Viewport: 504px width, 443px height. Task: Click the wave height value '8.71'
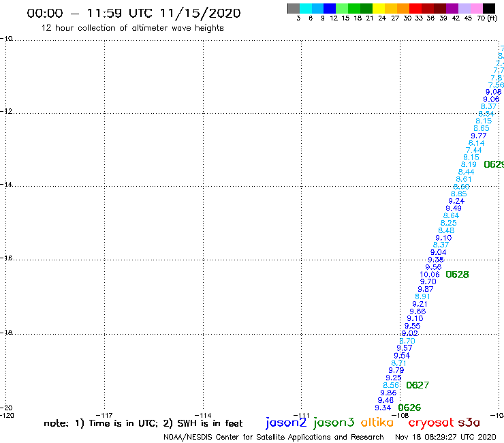399,363
